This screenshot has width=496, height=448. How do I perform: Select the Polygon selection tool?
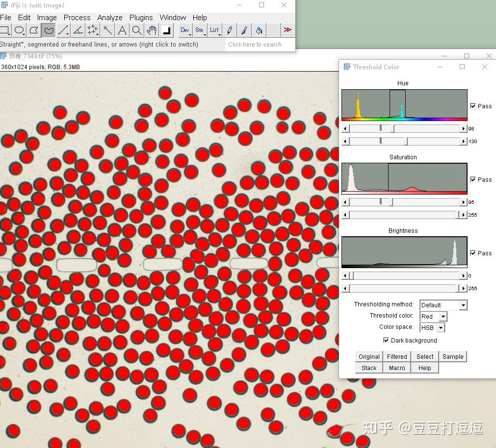click(x=34, y=30)
